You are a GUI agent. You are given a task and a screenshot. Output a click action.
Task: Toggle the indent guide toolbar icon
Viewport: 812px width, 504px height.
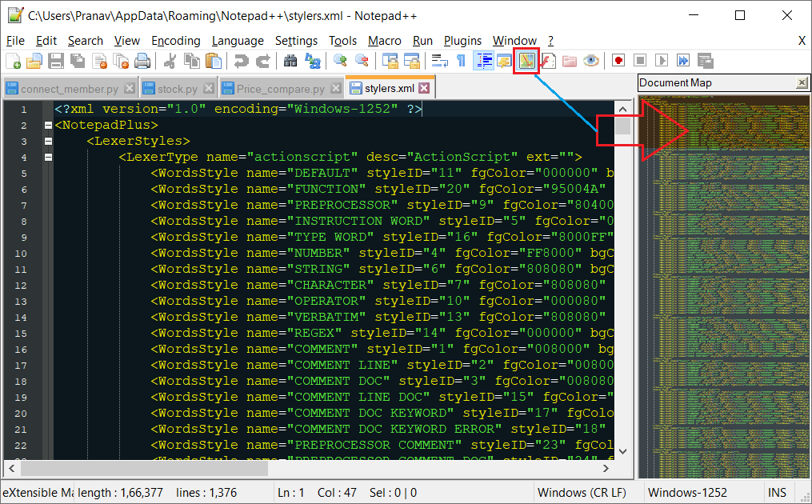[483, 61]
